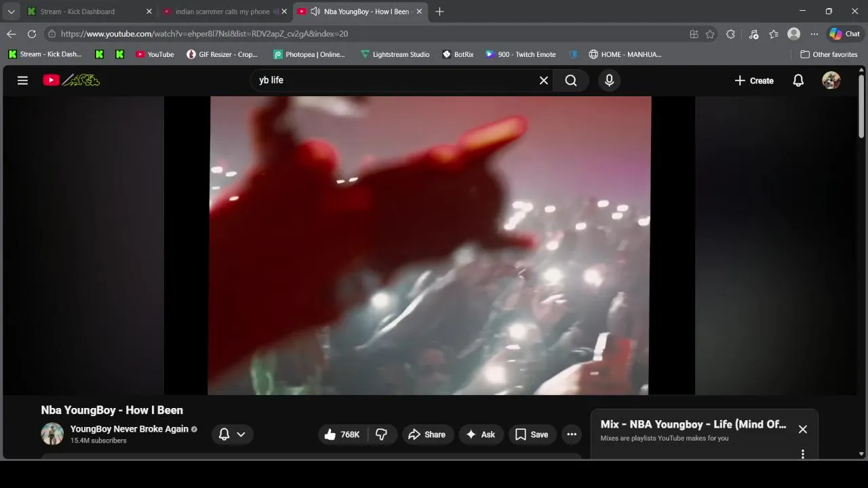Viewport: 868px width, 488px height.
Task: Click the 15.4M subscribers text
Action: coord(98,441)
